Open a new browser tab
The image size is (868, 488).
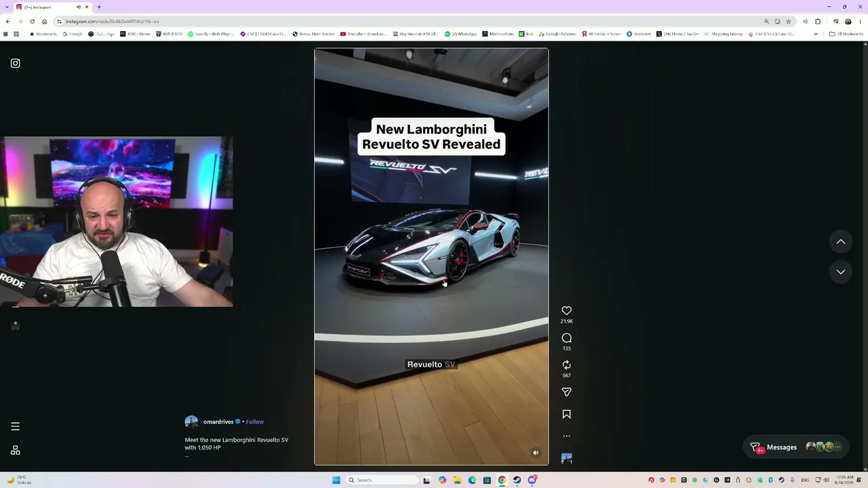pos(99,7)
